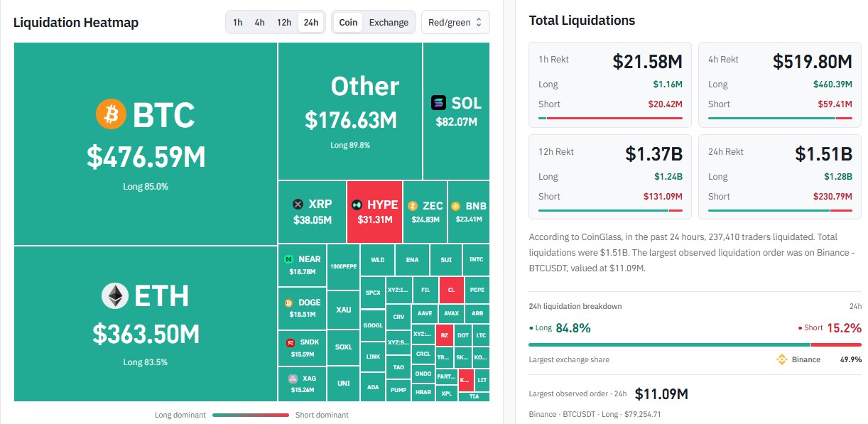
Task: Select the AVAX heatmap tile
Action: click(x=451, y=313)
